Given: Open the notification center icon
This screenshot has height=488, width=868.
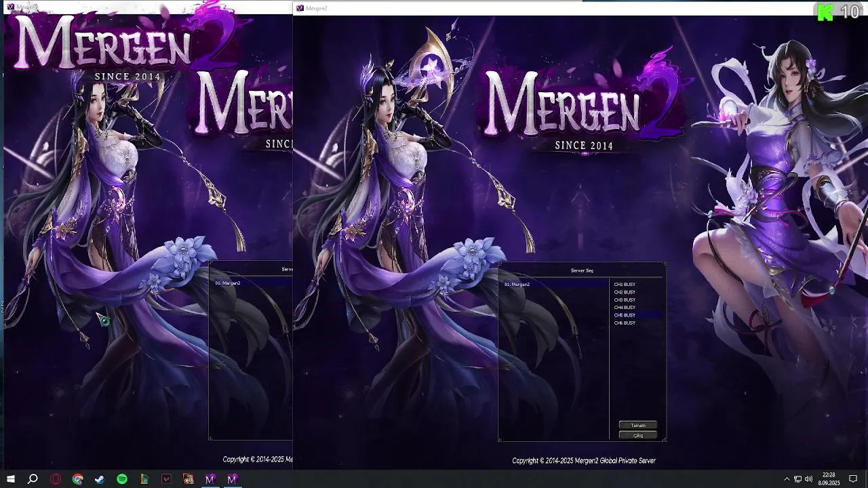Looking at the screenshot, I should pos(853,479).
